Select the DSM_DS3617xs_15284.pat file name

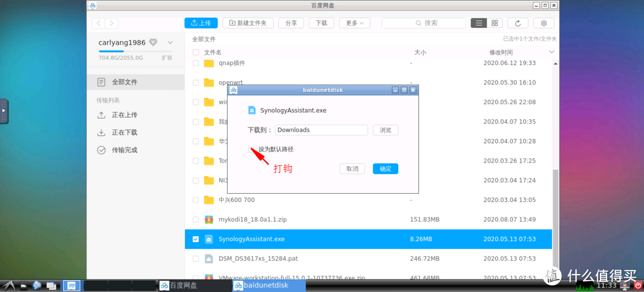point(258,259)
